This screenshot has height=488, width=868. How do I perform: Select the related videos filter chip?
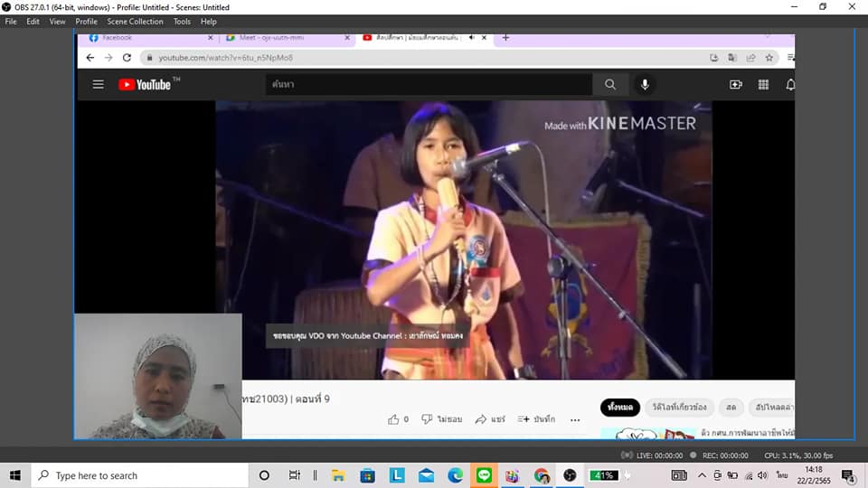[x=680, y=408]
